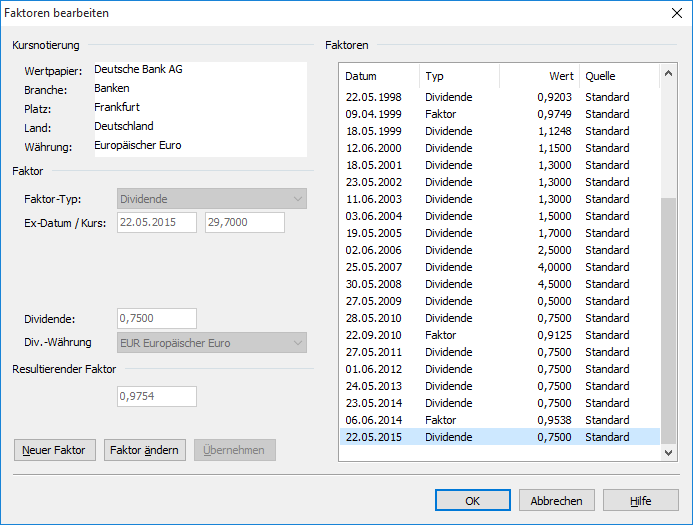Click the Wert column header
Image resolution: width=693 pixels, height=525 pixels.
539,76
